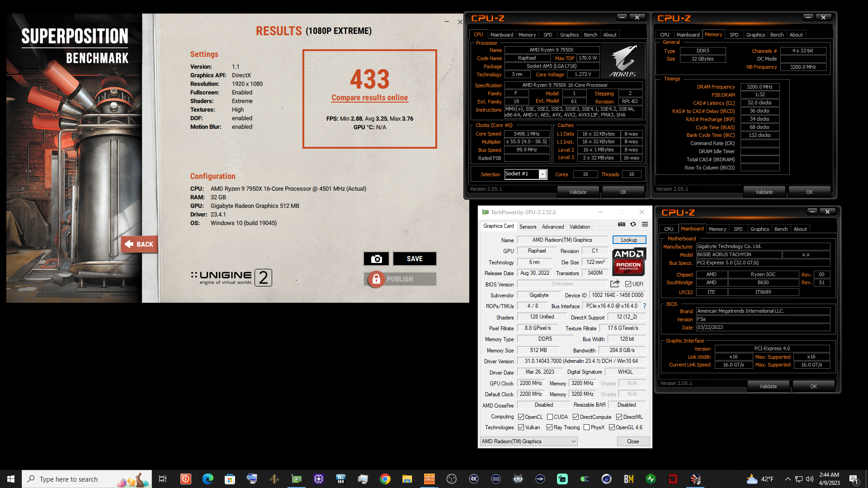Click the orange AORUS CPU-Z taskbar icon
Image resolution: width=868 pixels, height=488 pixels.
(x=429, y=479)
